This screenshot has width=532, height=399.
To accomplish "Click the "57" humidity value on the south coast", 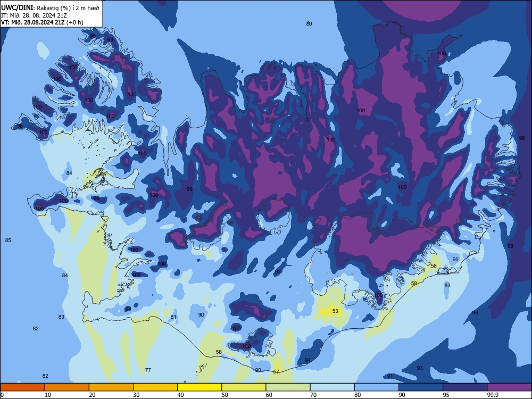I will click(276, 371).
